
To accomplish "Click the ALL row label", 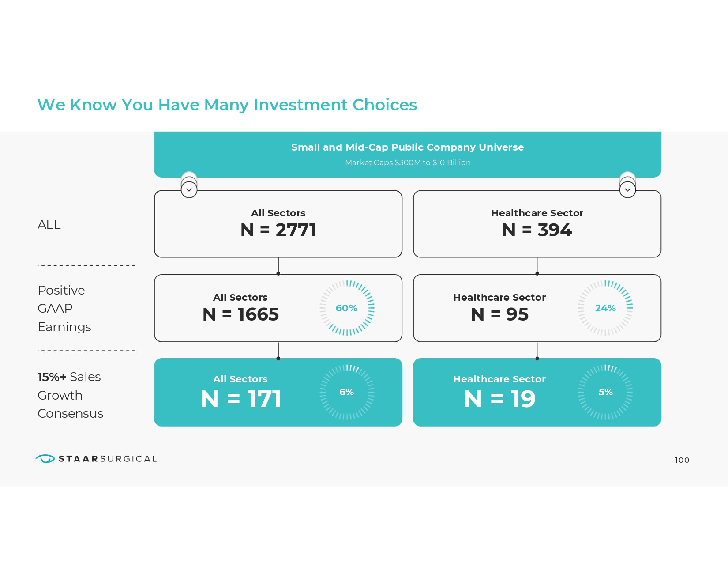I will [x=49, y=225].
